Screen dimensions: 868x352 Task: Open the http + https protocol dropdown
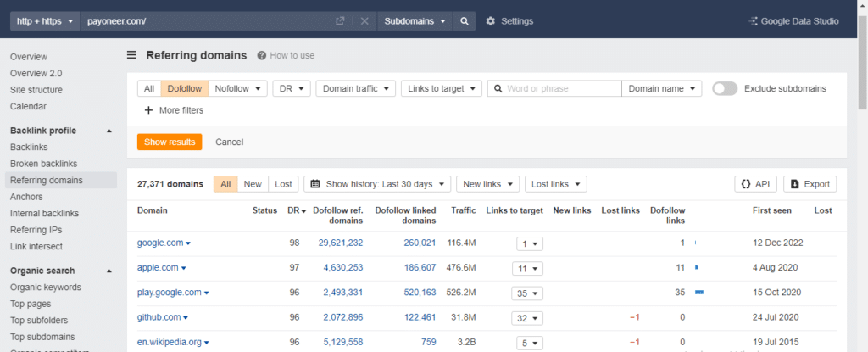[45, 21]
